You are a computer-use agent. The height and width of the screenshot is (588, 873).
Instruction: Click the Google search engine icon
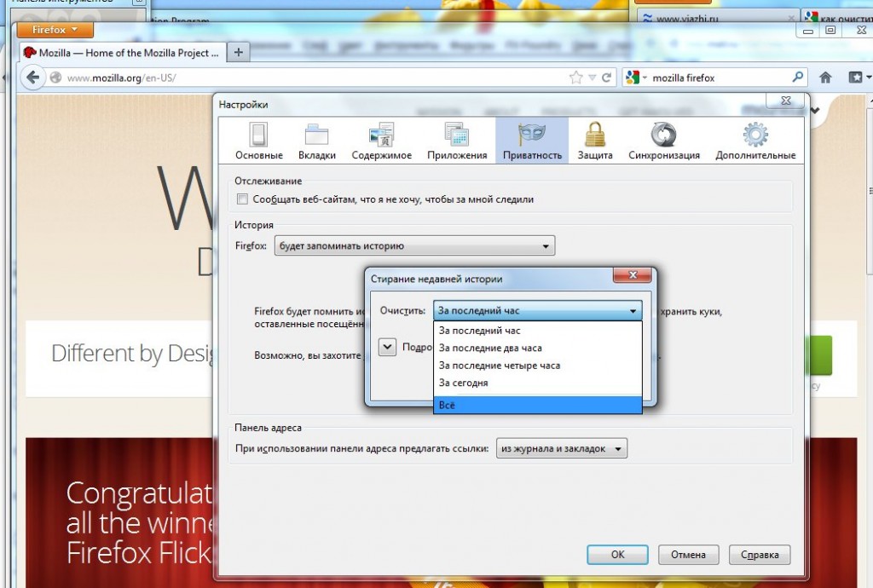(x=632, y=78)
